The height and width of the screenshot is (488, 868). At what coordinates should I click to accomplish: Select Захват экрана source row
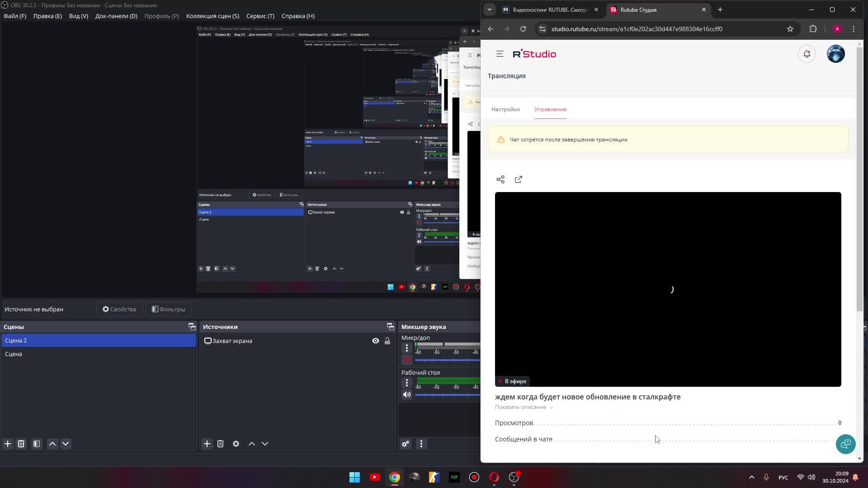click(x=297, y=341)
